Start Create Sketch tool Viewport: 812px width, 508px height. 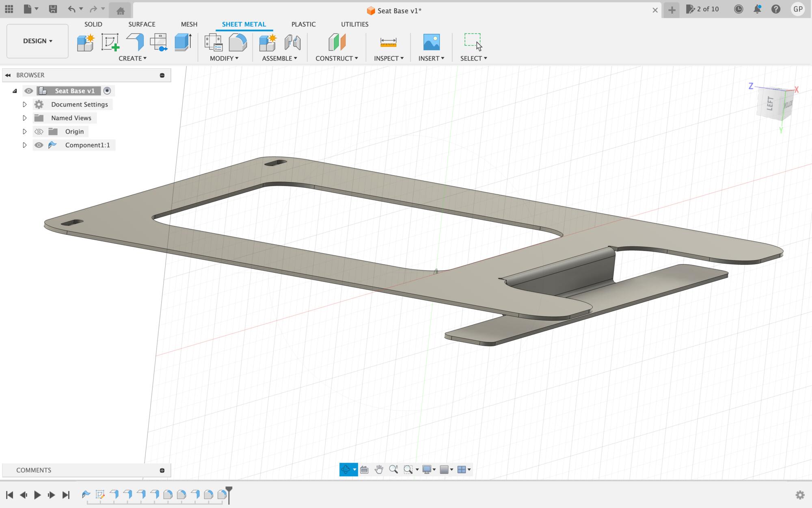tap(110, 42)
